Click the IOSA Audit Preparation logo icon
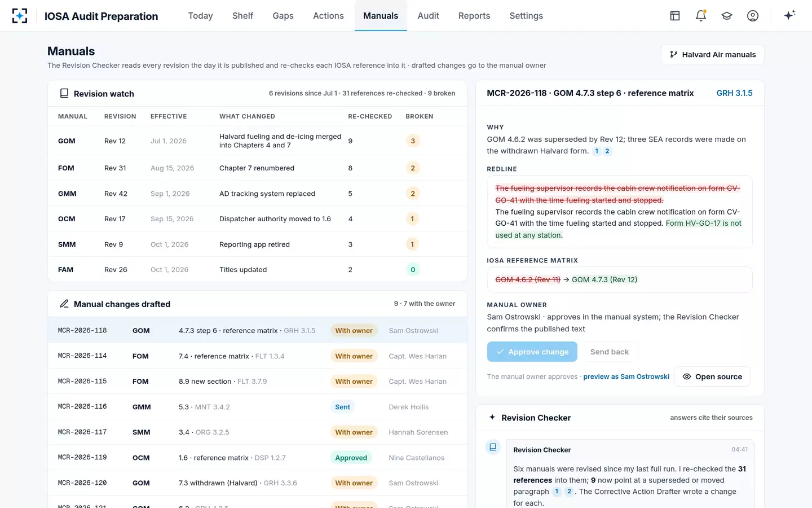Image resolution: width=812 pixels, height=508 pixels. [20, 16]
